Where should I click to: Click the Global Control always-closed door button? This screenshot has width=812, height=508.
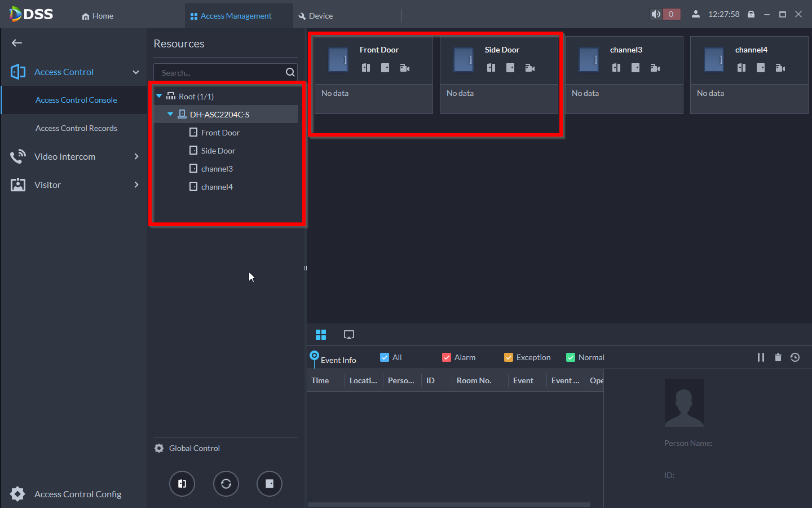click(x=270, y=484)
